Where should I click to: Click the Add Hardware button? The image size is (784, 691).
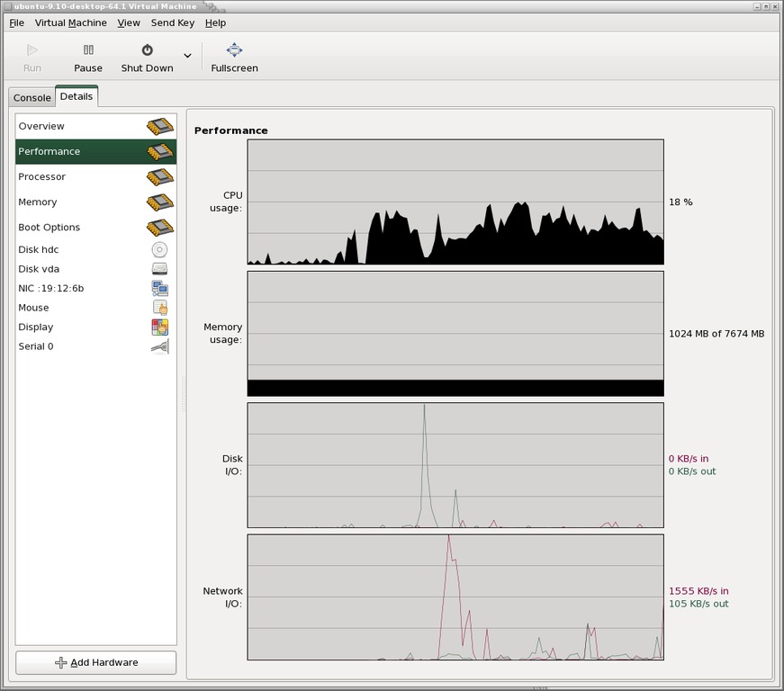click(x=95, y=662)
